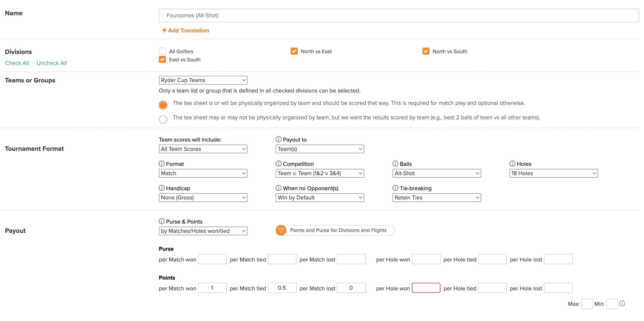644x321 pixels.
Task: Click the Min input field
Action: (612, 304)
